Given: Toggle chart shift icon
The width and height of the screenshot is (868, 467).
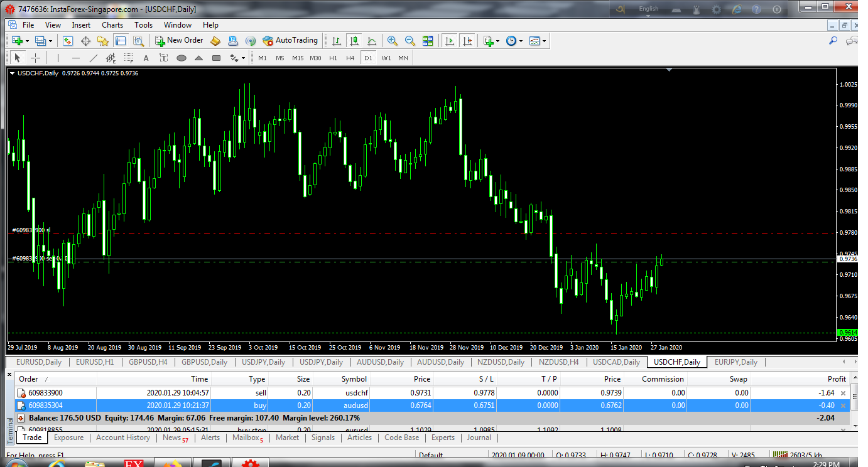Looking at the screenshot, I should coord(467,41).
